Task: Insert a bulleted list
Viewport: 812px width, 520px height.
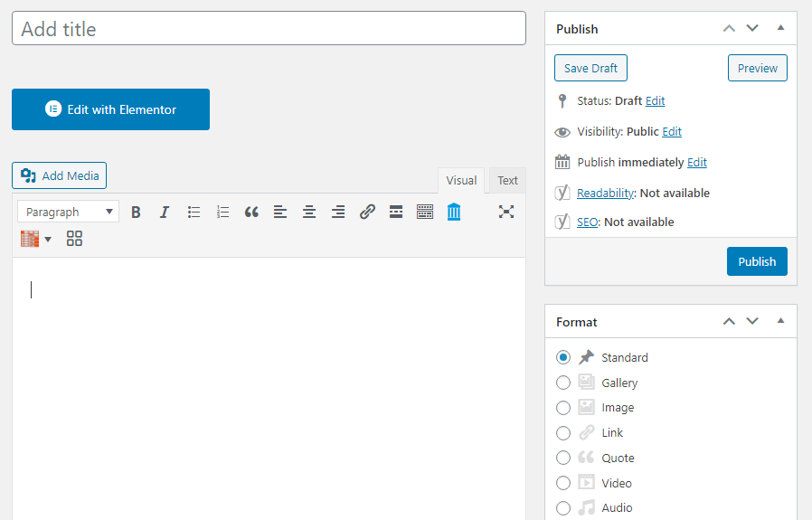Action: point(194,212)
